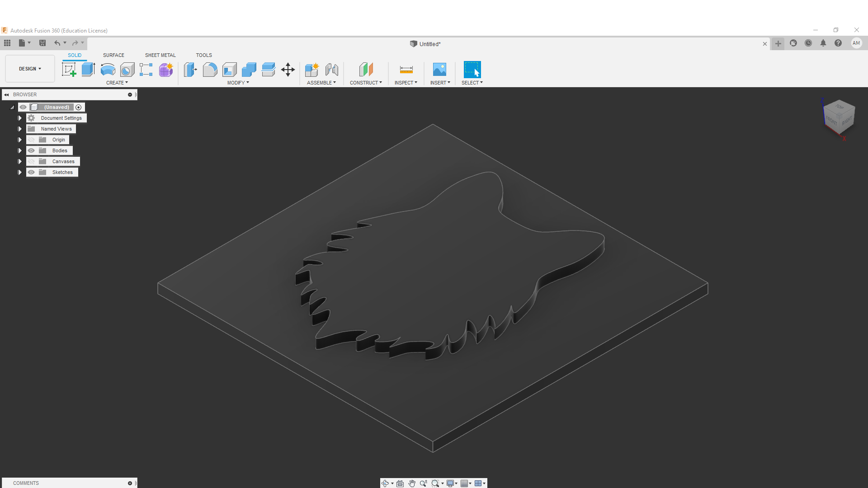868x488 pixels.
Task: Show the Canvases folder visibility
Action: (x=31, y=161)
